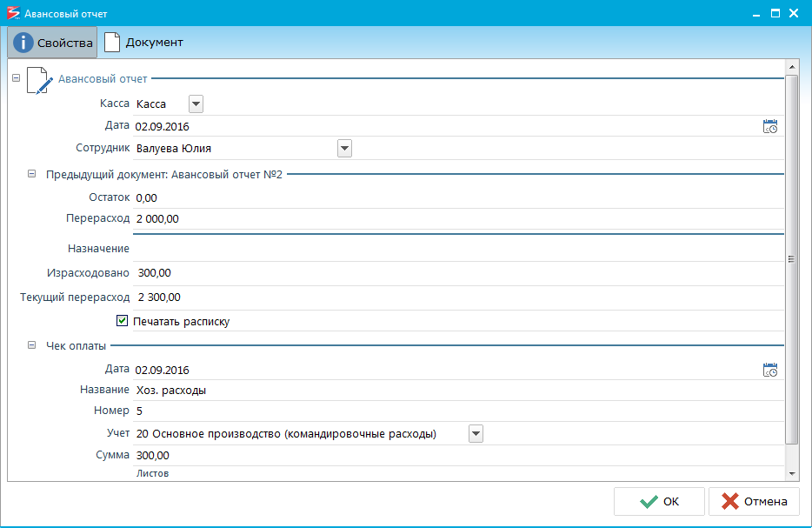
Task: Open the Касса dropdown list
Action: pyautogui.click(x=196, y=104)
